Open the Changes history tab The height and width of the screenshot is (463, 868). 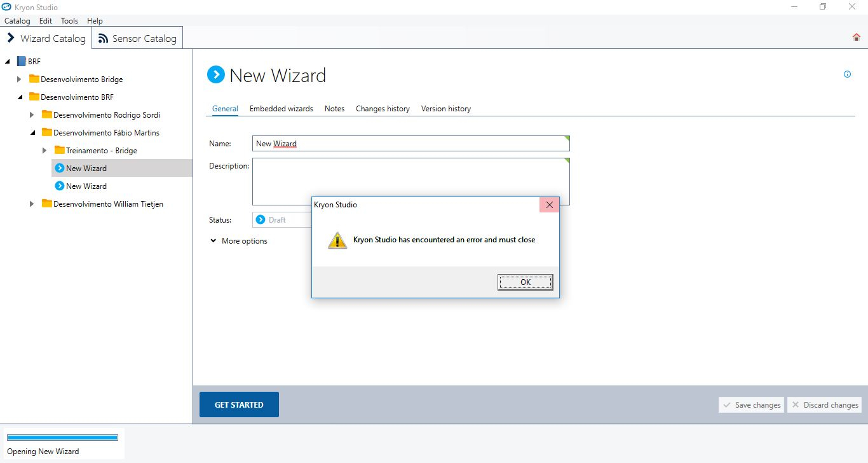point(383,109)
